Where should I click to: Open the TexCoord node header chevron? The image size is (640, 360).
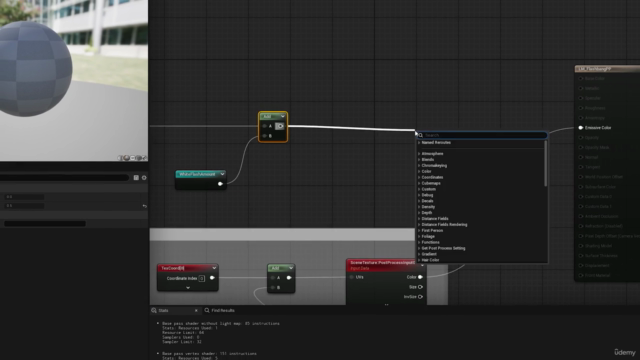click(x=214, y=268)
